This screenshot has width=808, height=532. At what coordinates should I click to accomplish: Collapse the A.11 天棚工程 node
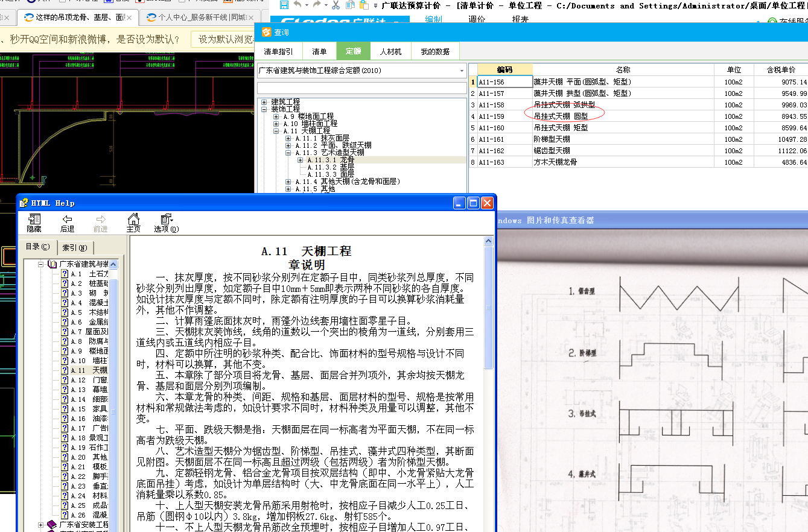(x=276, y=131)
